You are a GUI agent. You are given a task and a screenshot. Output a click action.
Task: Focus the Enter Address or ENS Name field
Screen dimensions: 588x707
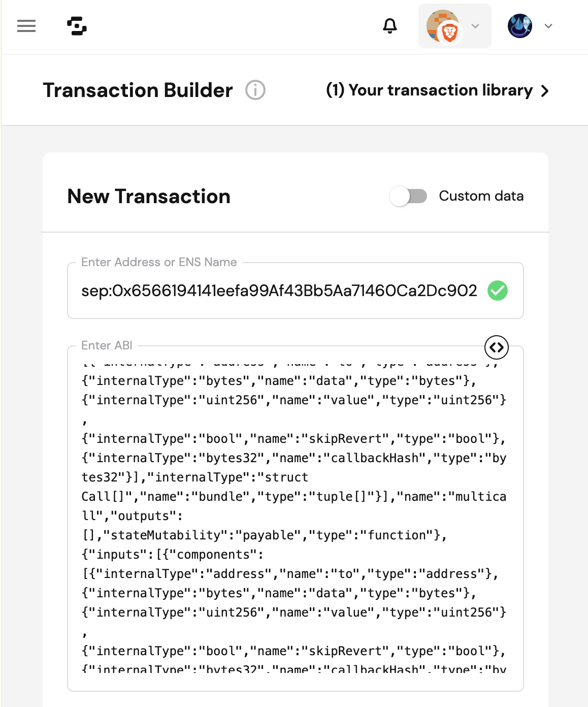tap(278, 291)
